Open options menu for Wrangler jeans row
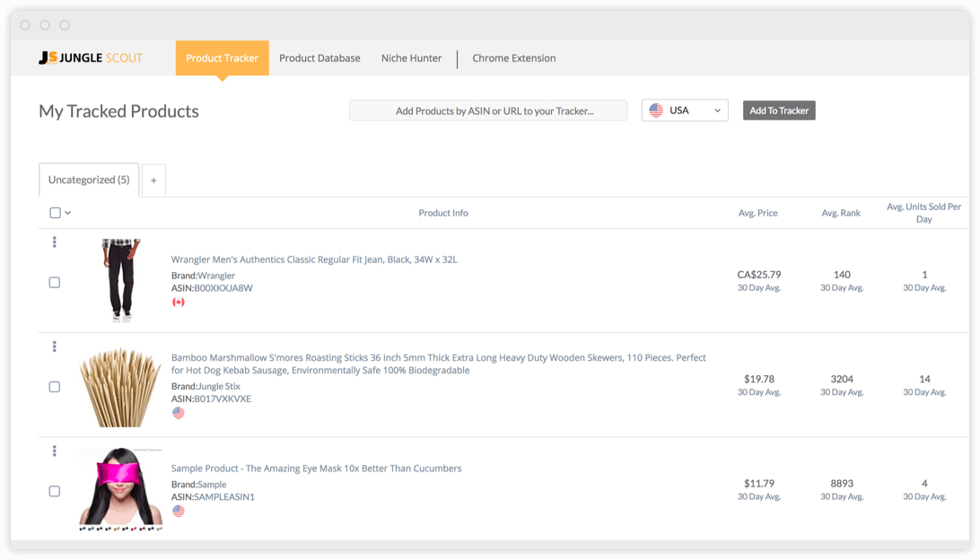This screenshot has height=560, width=980. pos(55,242)
